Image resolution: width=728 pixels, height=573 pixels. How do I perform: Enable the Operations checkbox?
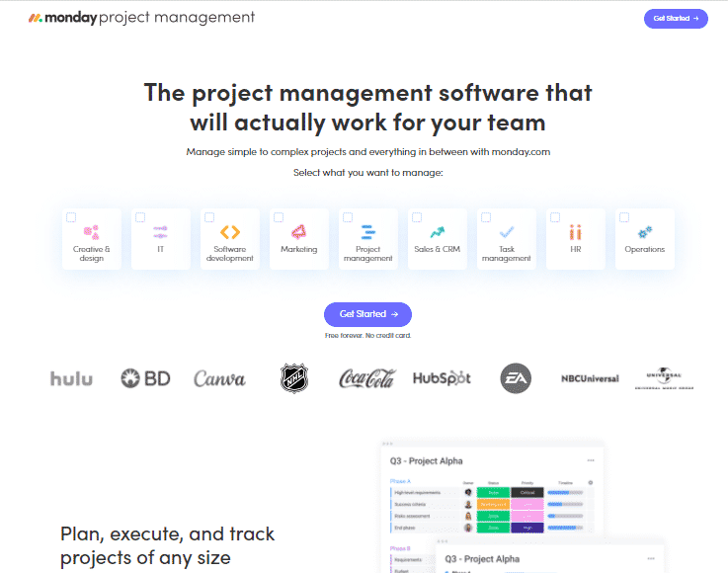point(624,217)
